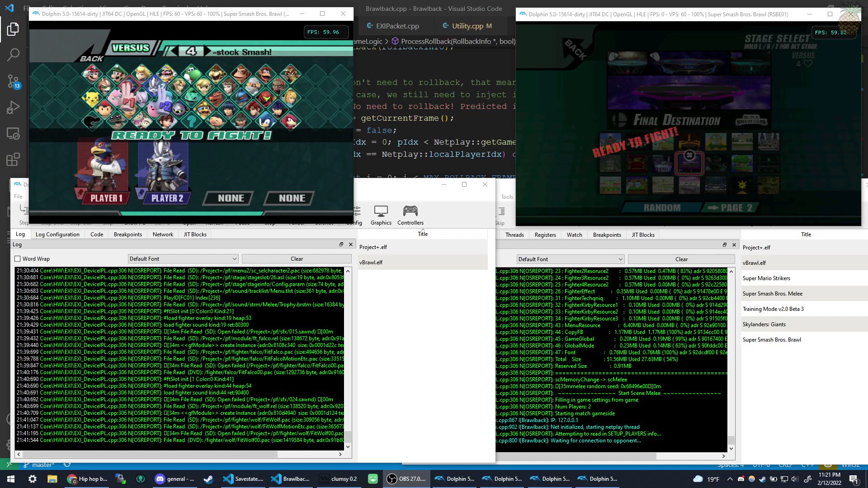Select Training Mode v2.0 Beta 3

click(x=804, y=309)
